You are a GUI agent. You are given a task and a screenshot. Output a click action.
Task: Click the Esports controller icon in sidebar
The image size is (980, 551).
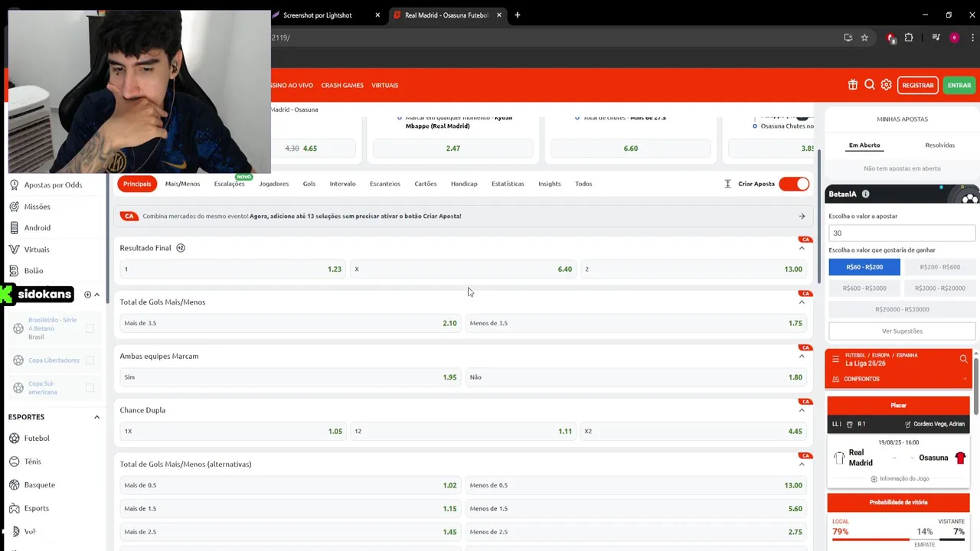15,508
